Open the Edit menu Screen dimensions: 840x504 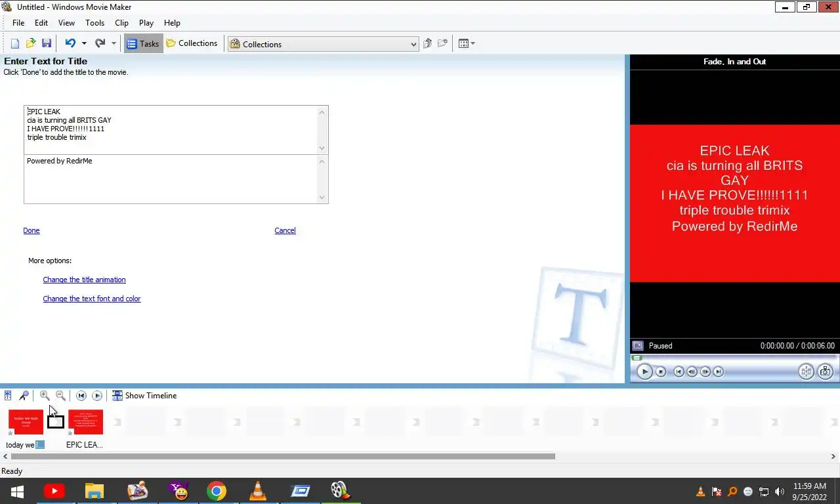click(x=41, y=22)
